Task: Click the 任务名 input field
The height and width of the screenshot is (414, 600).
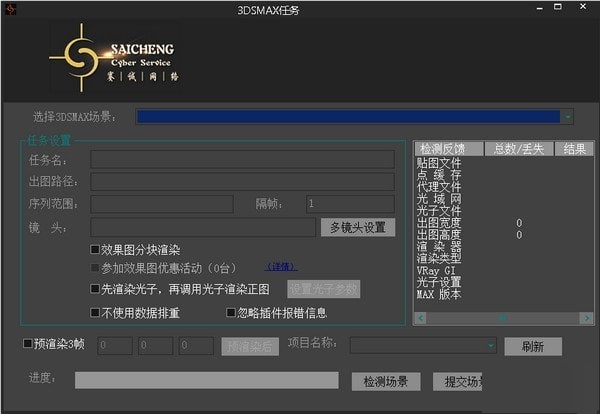Action: point(242,160)
